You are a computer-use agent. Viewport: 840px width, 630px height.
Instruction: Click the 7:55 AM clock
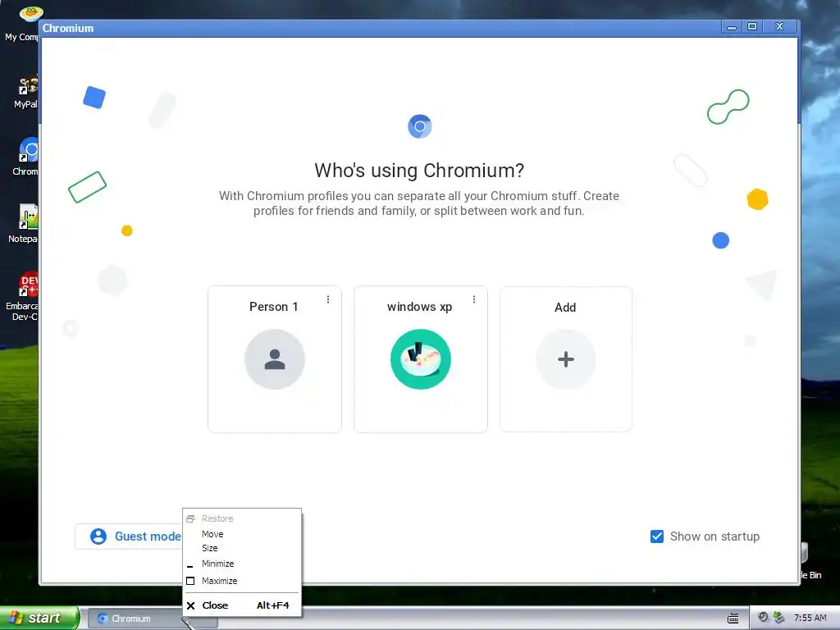[810, 619]
